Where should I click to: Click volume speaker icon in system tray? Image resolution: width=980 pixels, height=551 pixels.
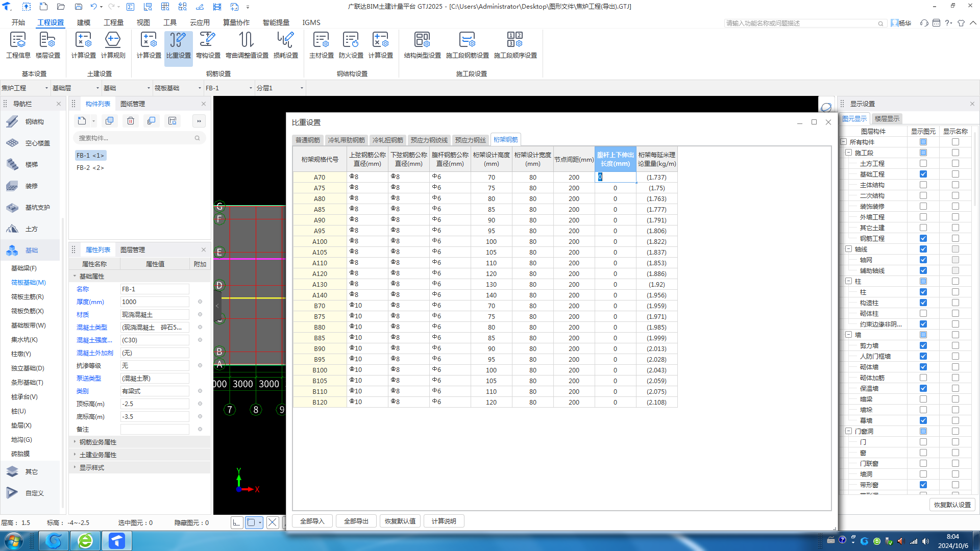926,541
